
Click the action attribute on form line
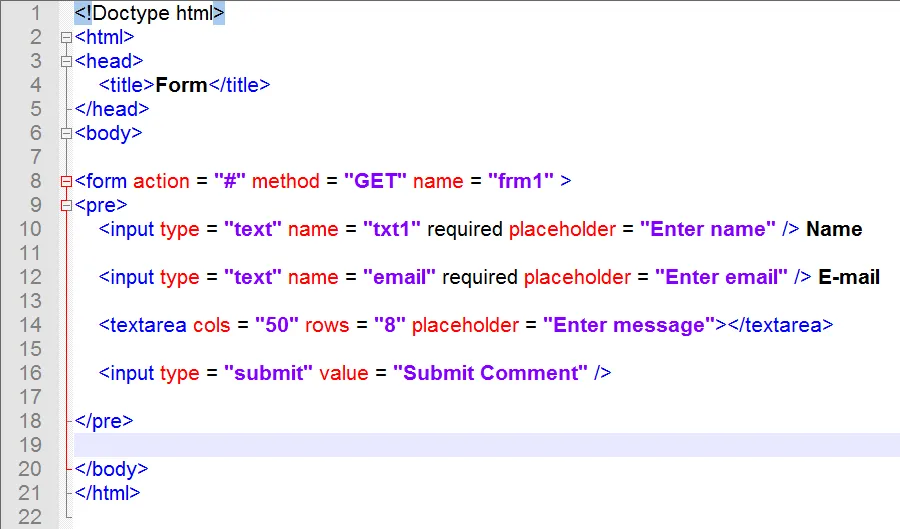coord(161,181)
